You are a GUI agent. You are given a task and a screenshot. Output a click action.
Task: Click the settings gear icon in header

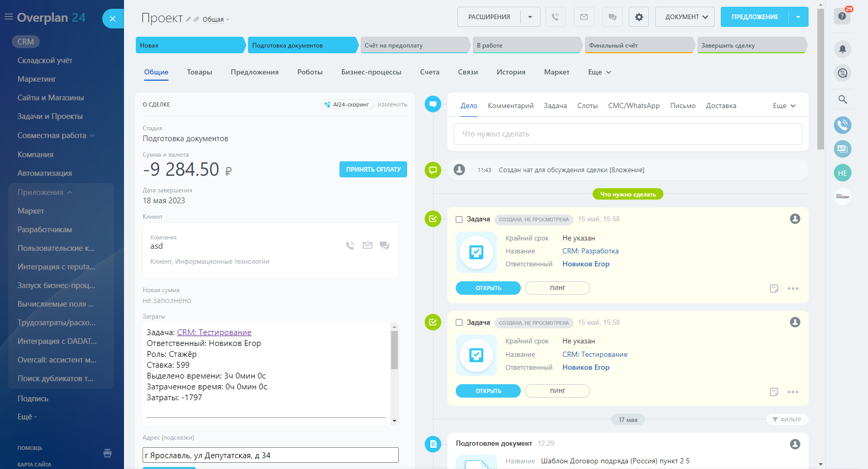639,17
